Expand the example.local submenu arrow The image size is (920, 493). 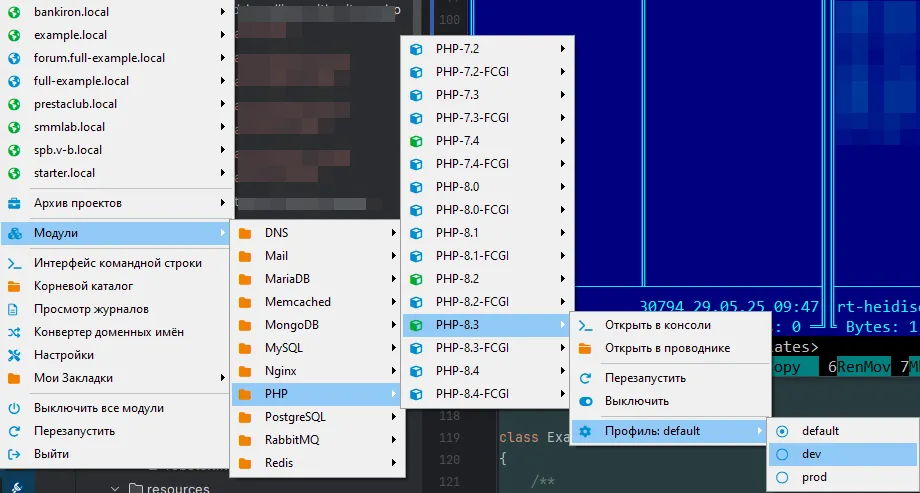(x=223, y=35)
